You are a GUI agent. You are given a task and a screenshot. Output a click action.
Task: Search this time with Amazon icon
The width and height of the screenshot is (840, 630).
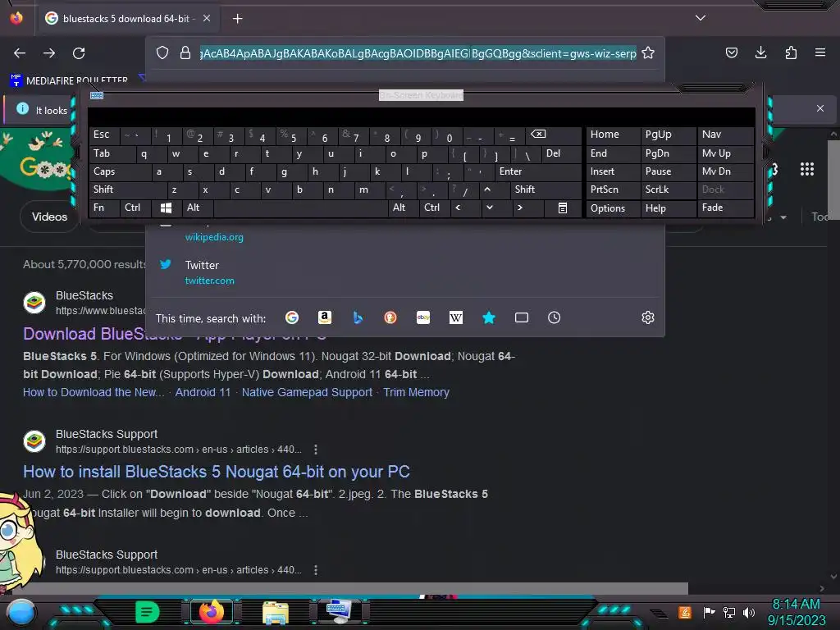pos(325,317)
